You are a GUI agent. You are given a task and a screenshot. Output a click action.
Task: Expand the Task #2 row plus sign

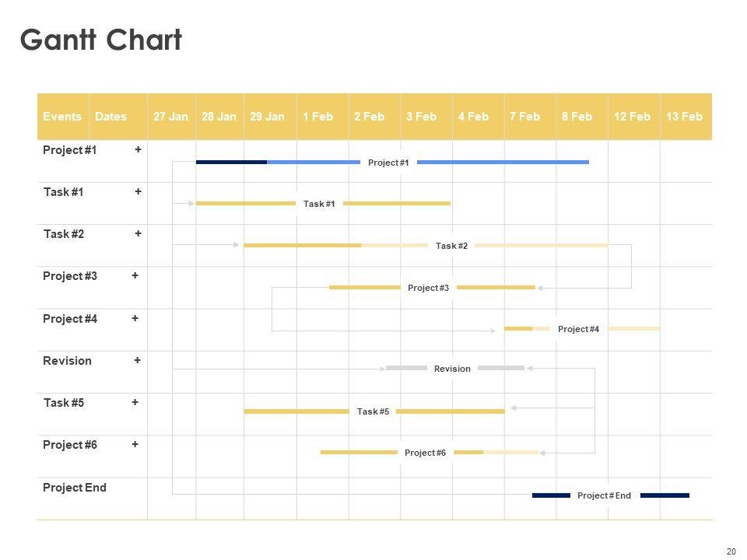click(x=138, y=233)
